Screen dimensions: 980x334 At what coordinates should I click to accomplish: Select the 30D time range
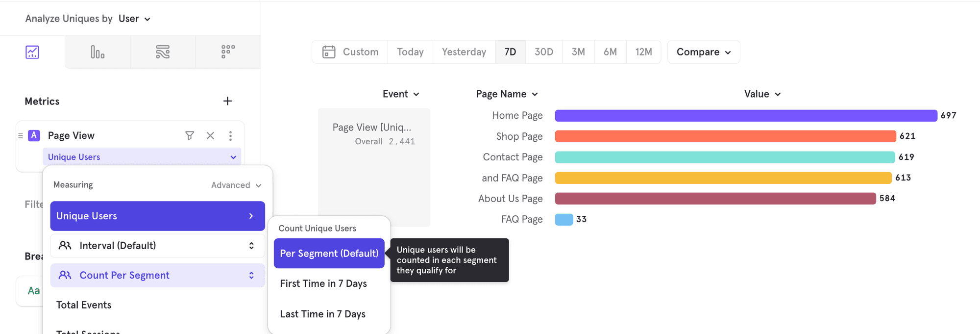tap(543, 52)
